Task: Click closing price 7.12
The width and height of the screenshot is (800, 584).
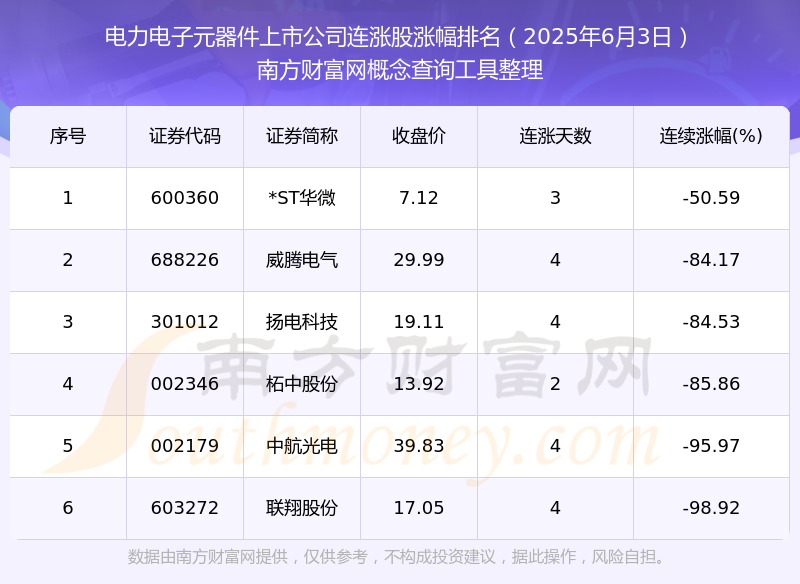Action: tap(419, 198)
